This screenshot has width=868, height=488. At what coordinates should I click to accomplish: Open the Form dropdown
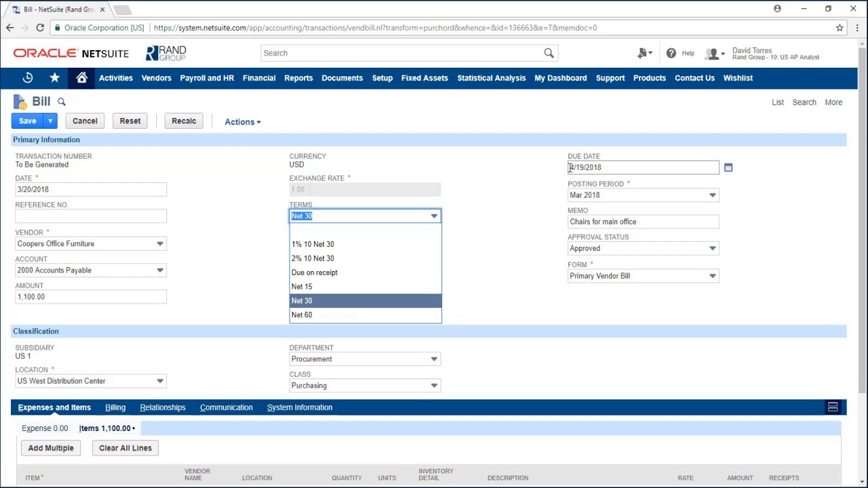pyautogui.click(x=712, y=276)
